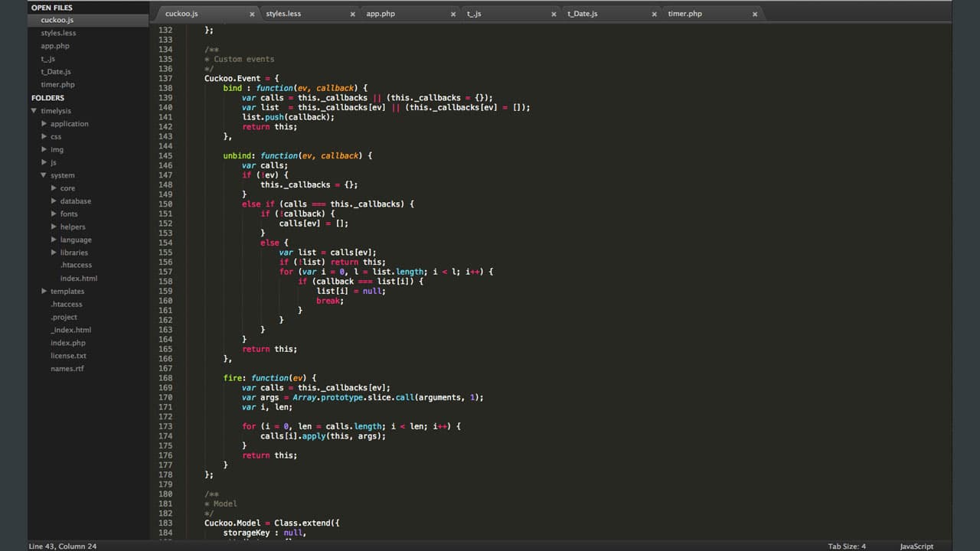This screenshot has width=980, height=551.
Task: Collapse the timelysly folder
Action: pos(34,110)
